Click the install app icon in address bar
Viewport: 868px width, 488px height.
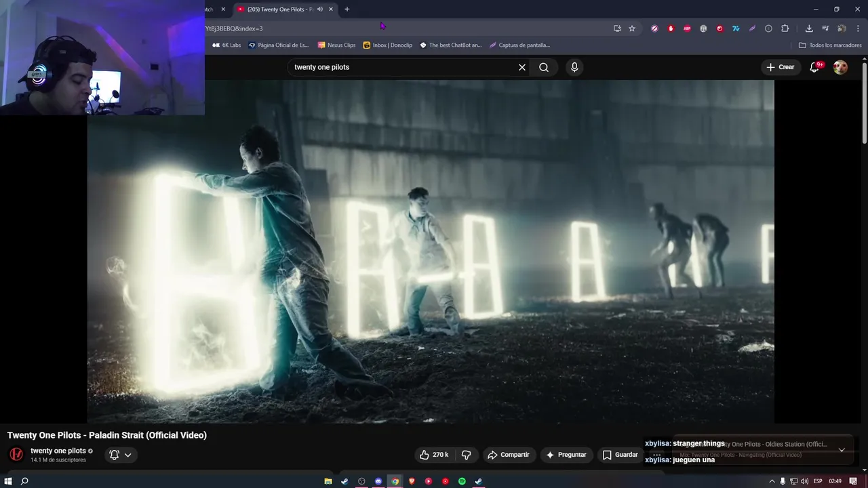point(617,28)
